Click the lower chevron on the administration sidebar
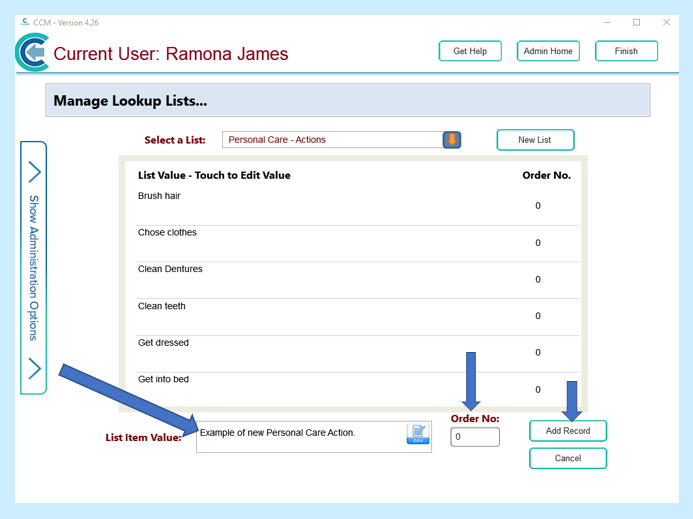The image size is (693, 519). coord(34,368)
